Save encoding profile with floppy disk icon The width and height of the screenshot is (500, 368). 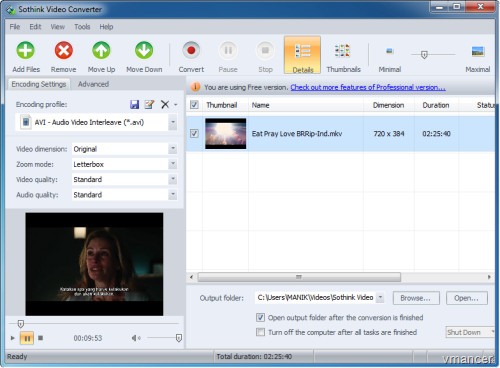[134, 105]
